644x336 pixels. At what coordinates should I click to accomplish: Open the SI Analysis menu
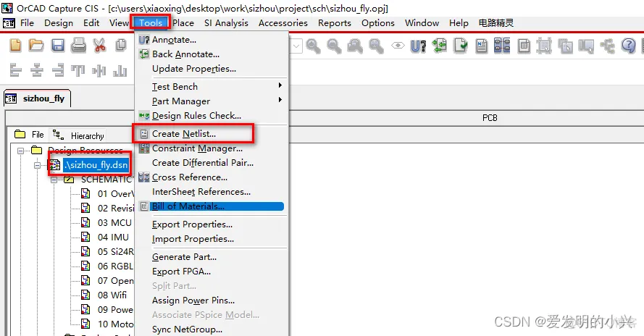pyautogui.click(x=226, y=23)
